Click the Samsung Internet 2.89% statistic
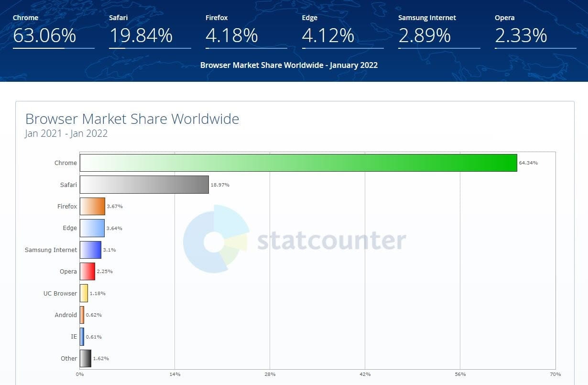Image resolution: width=588 pixels, height=385 pixels. (x=425, y=35)
